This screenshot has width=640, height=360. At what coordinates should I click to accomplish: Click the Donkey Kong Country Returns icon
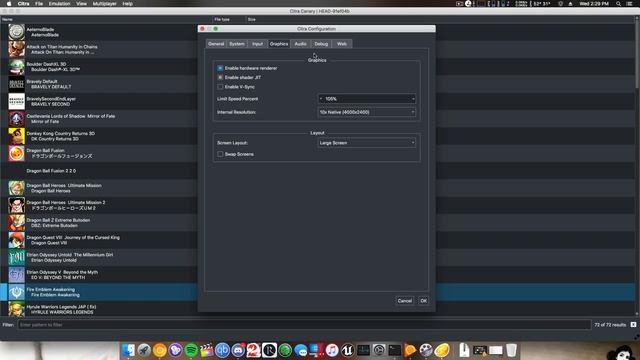click(x=17, y=136)
